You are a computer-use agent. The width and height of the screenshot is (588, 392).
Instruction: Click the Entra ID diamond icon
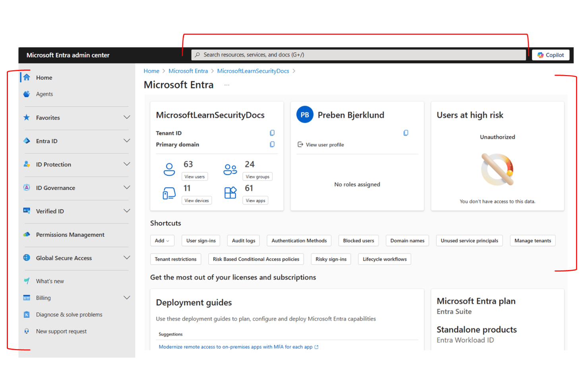pyautogui.click(x=27, y=141)
